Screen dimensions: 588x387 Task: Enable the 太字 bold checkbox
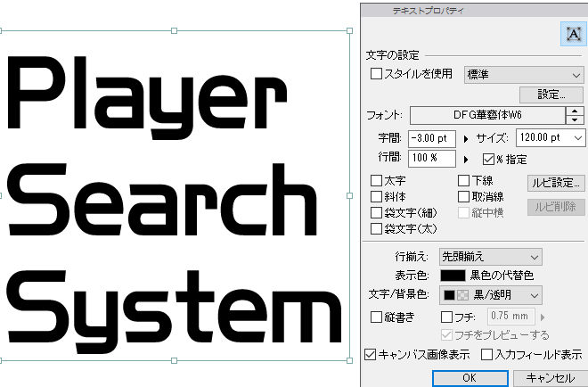(x=376, y=180)
